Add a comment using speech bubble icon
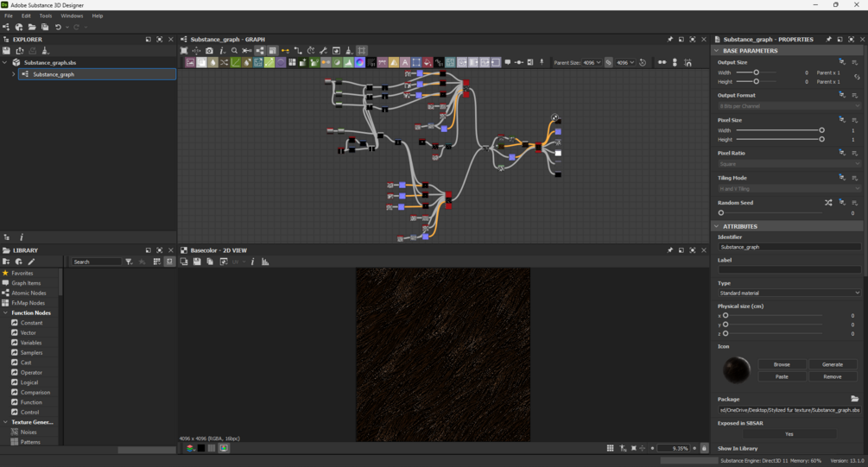The height and width of the screenshot is (467, 868). [508, 62]
